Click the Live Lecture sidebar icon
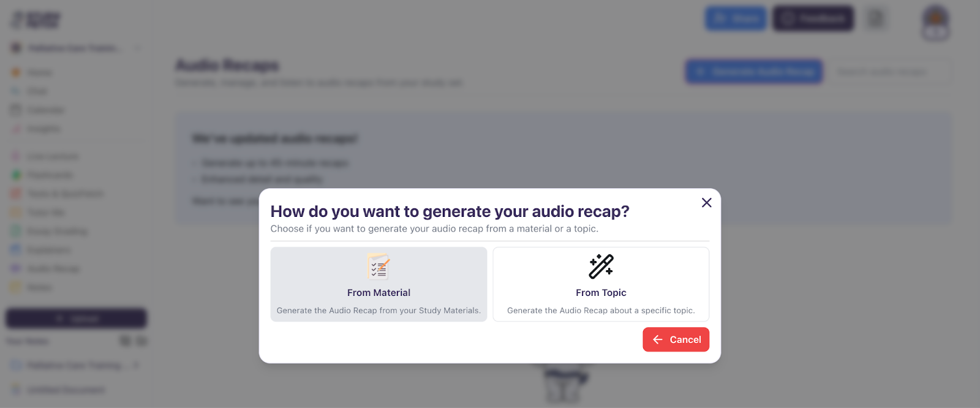 [x=16, y=156]
